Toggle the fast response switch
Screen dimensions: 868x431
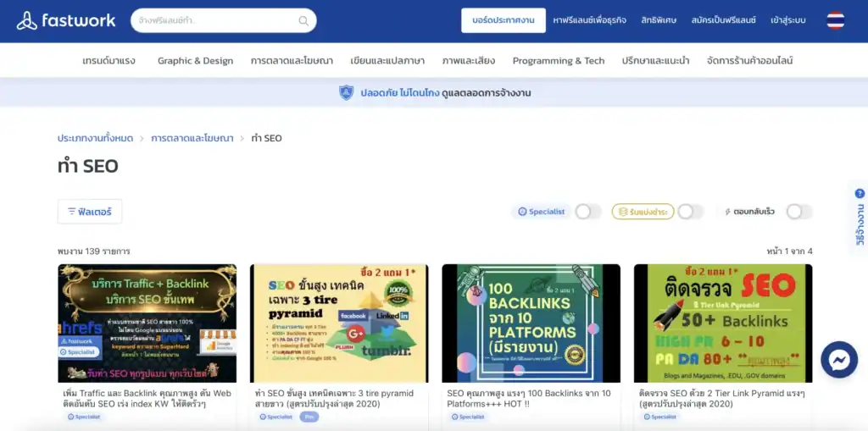(x=798, y=212)
